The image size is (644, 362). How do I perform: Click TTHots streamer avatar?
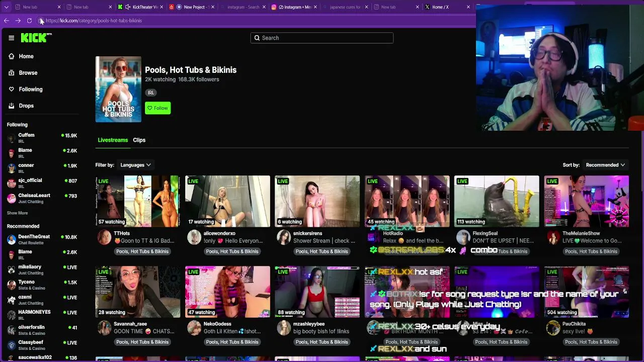coord(104,237)
